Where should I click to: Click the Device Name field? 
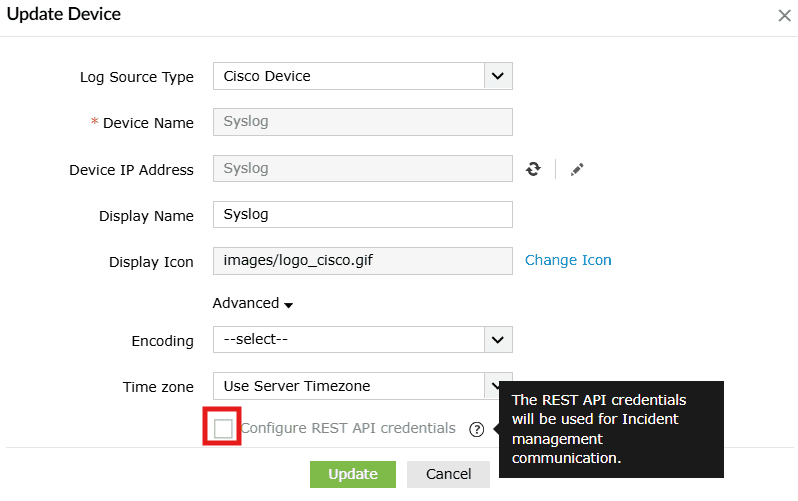[362, 122]
